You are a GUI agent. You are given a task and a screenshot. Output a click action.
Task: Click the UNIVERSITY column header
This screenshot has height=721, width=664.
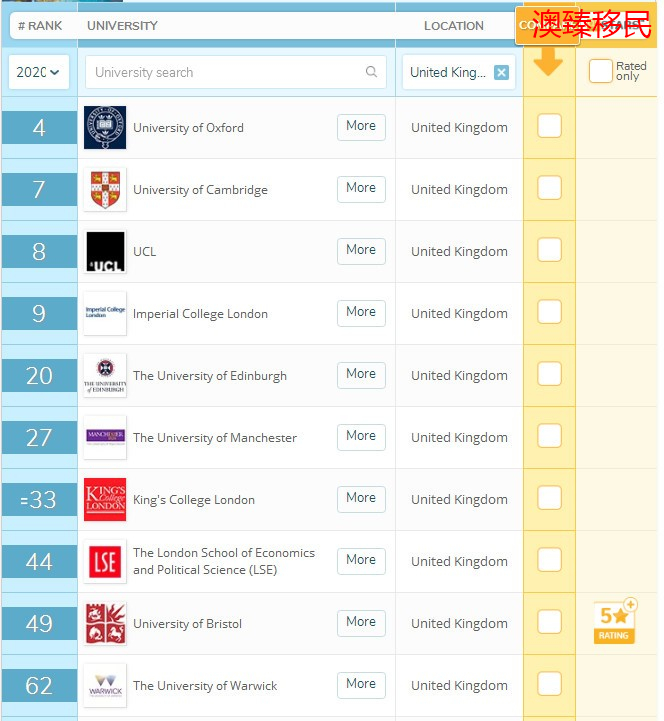[122, 26]
